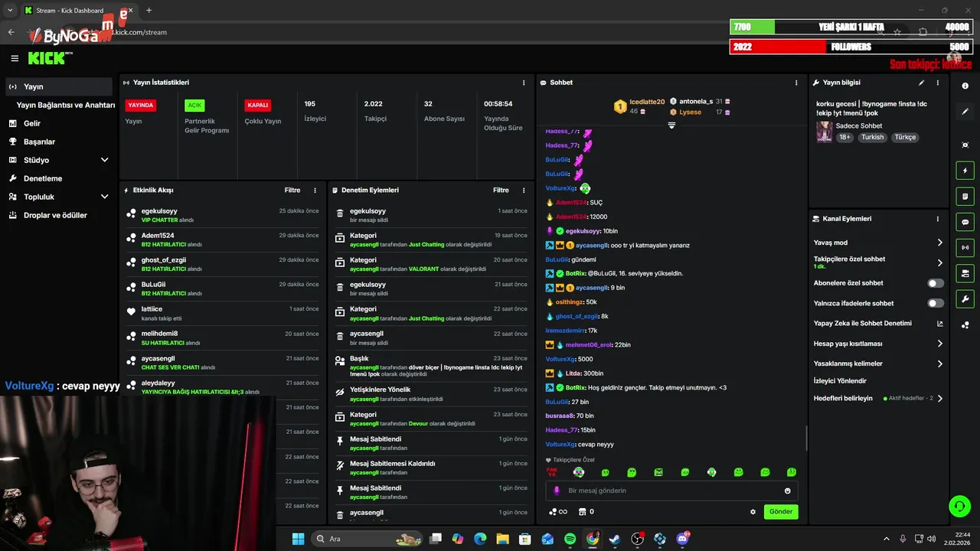Open Yayın İstatistikleri options menu

tap(524, 83)
